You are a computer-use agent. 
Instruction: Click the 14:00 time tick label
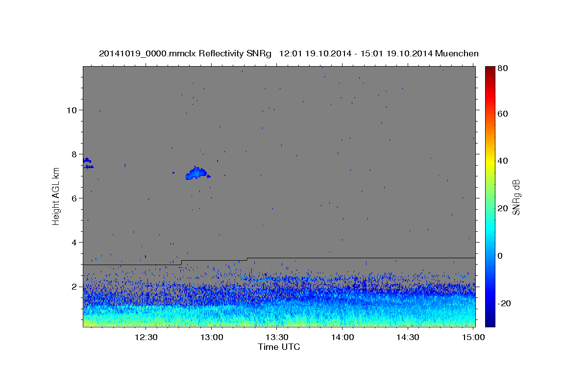coord(342,337)
